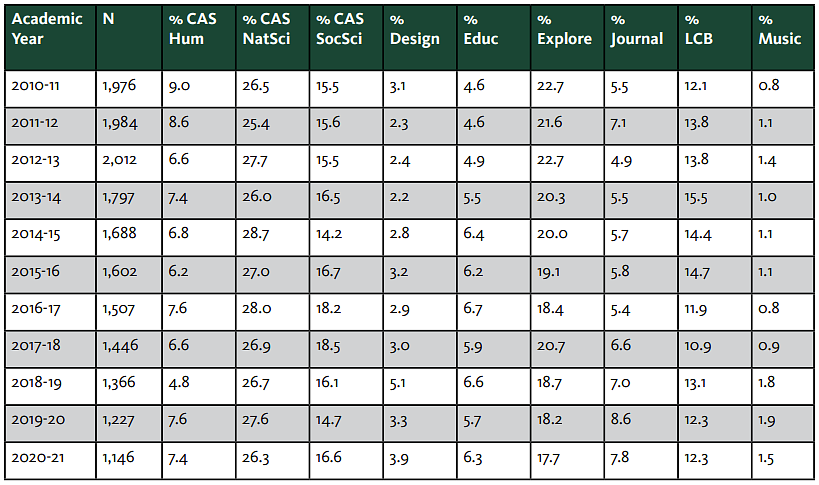Click the 18.5 SocSci value cell
Viewport: 819px width, 485px height.
[344, 346]
